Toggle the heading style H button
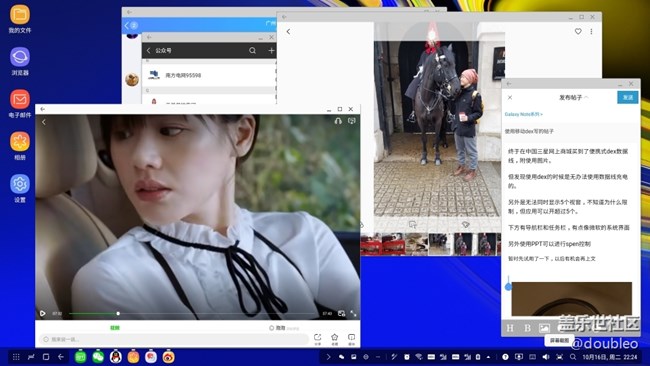Image resolution: width=650 pixels, height=366 pixels. tap(510, 328)
